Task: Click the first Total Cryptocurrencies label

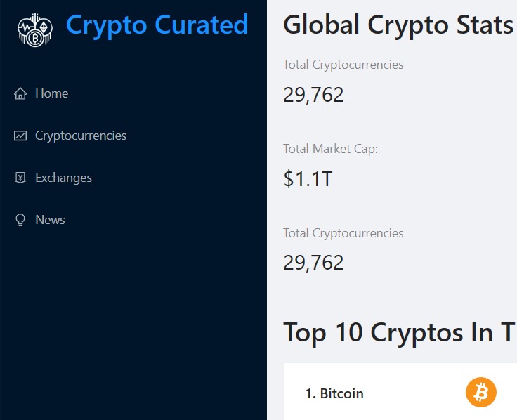Action: coord(343,65)
